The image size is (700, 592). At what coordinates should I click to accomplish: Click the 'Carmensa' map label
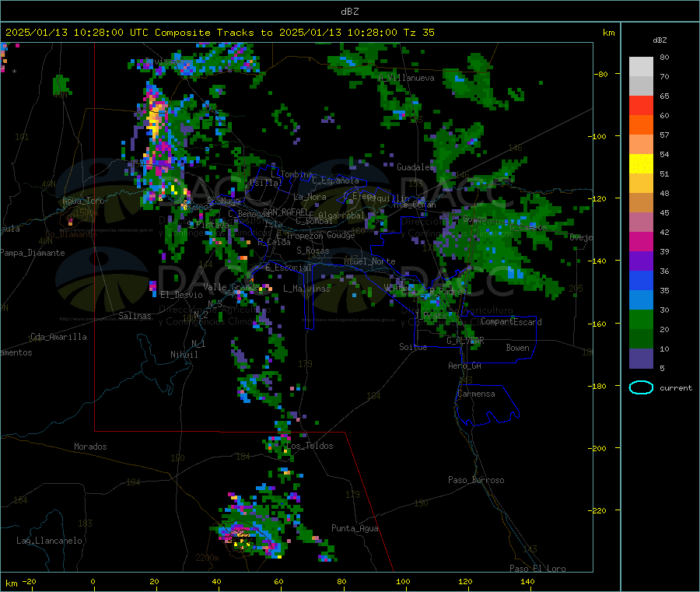pos(476,394)
